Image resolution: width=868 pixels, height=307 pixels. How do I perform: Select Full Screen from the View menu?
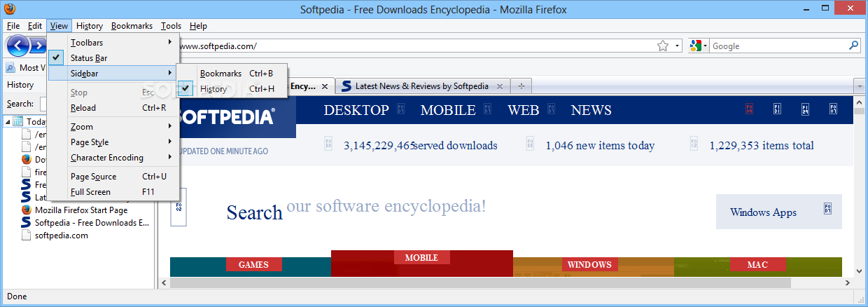[114, 192]
